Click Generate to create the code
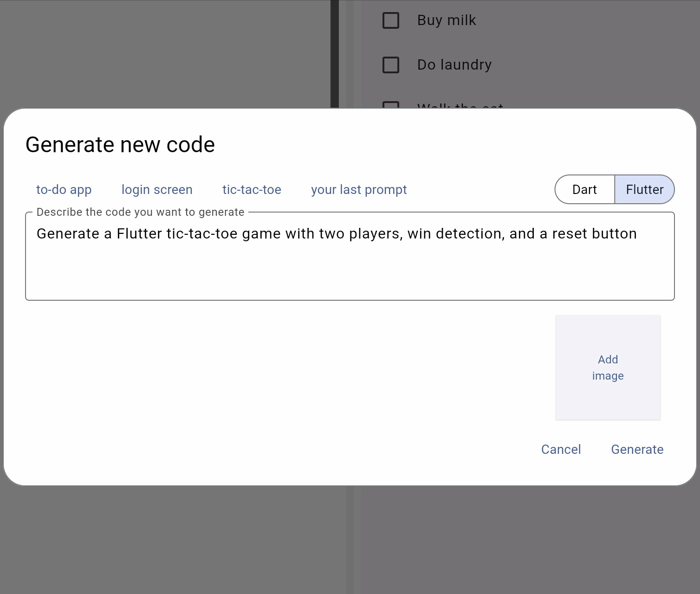 [637, 449]
